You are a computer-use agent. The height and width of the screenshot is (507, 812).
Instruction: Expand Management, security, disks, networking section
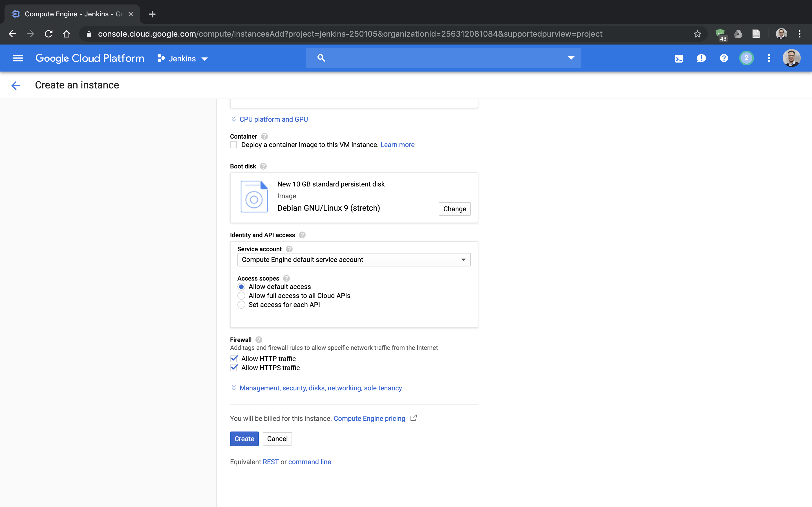pos(321,388)
